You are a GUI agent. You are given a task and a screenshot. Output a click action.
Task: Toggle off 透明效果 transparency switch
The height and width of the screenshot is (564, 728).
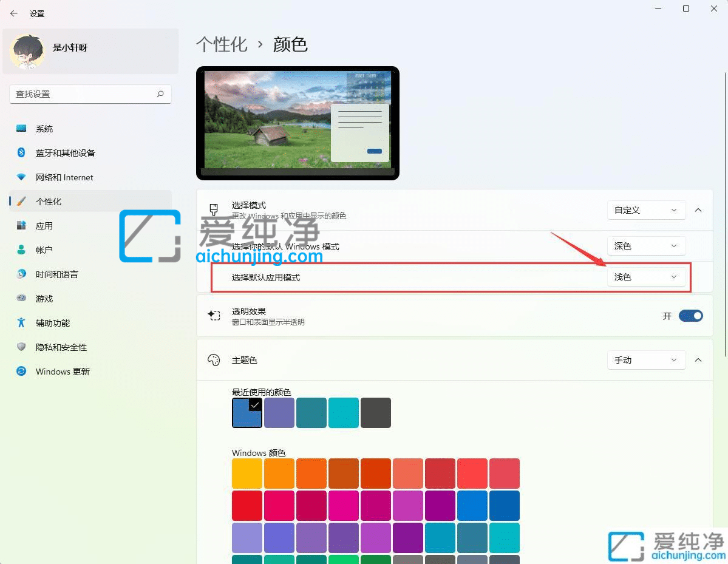691,315
